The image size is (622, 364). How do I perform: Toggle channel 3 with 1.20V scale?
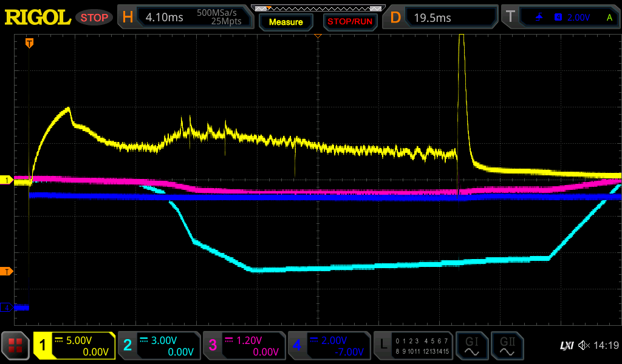(x=244, y=346)
